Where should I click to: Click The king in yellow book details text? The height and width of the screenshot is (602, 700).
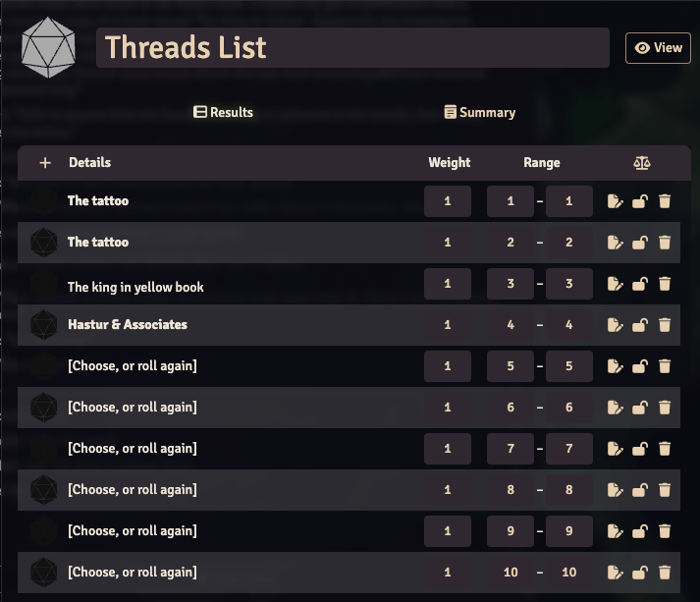pos(135,287)
